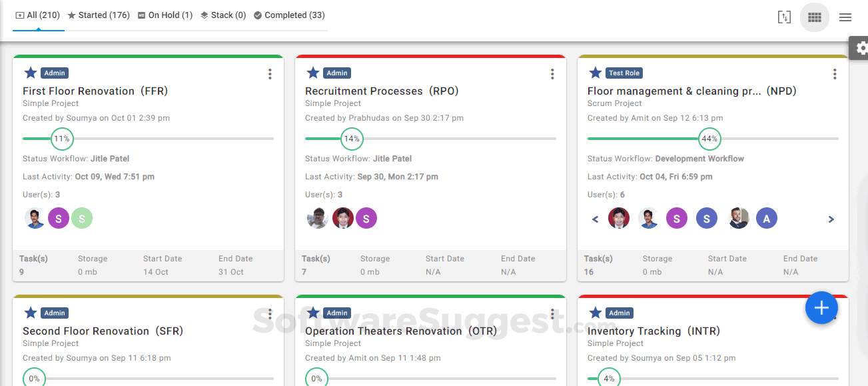This screenshot has height=386, width=868.
Task: Switch to the On Hold (1) tab
Action: click(x=165, y=15)
